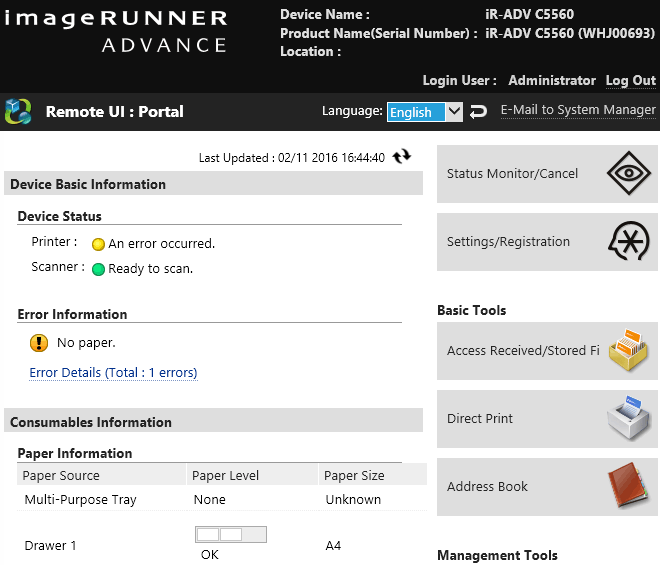Click 'OK' under Drawer 1 level
Screen dimensions: 660x565
[x=210, y=554]
